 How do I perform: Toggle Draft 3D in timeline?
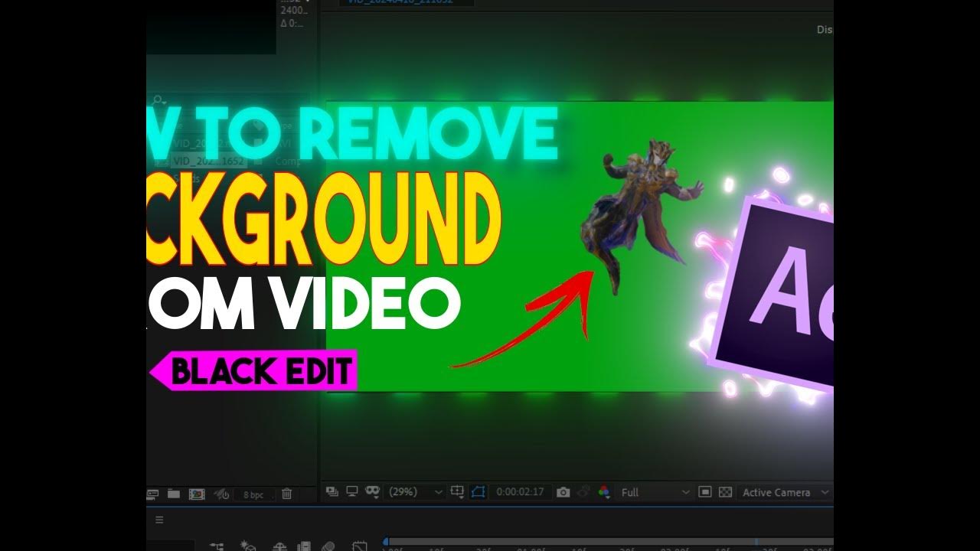click(x=247, y=546)
